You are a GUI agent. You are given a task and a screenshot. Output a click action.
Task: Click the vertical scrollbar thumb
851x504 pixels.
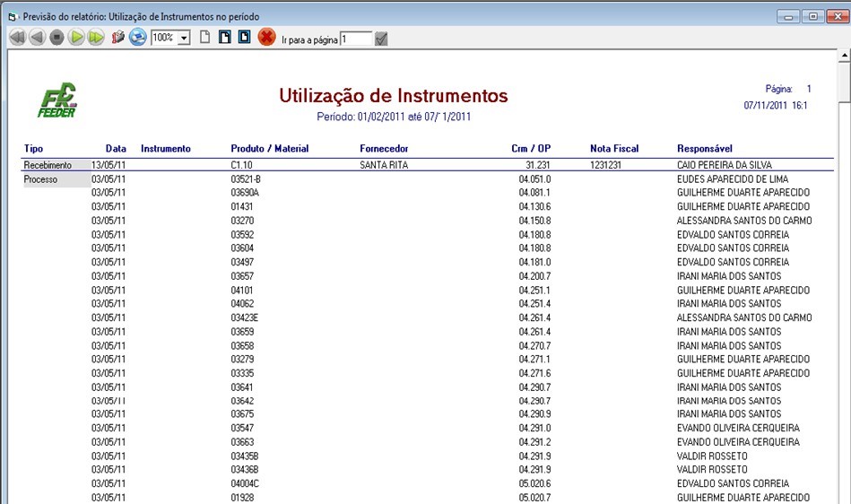coord(845,82)
